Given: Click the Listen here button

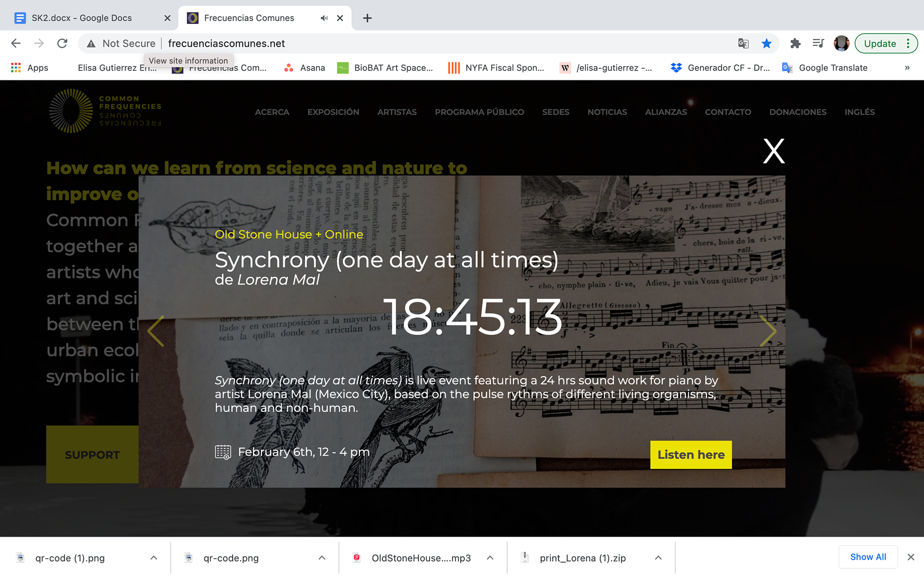Looking at the screenshot, I should (x=691, y=455).
